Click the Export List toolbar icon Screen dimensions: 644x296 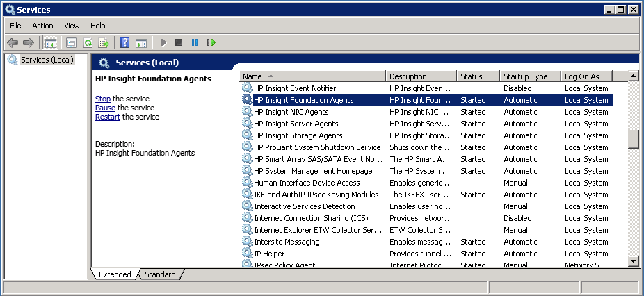click(x=104, y=42)
